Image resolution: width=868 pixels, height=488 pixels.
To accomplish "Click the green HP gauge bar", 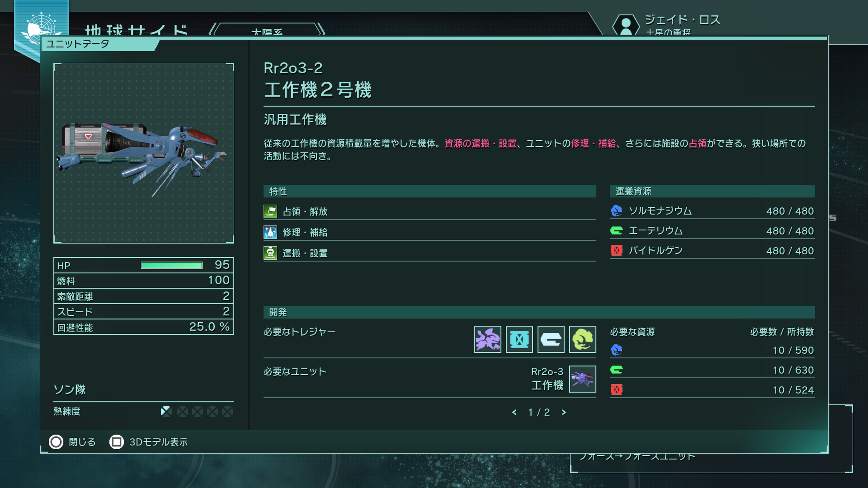I will tap(172, 265).
